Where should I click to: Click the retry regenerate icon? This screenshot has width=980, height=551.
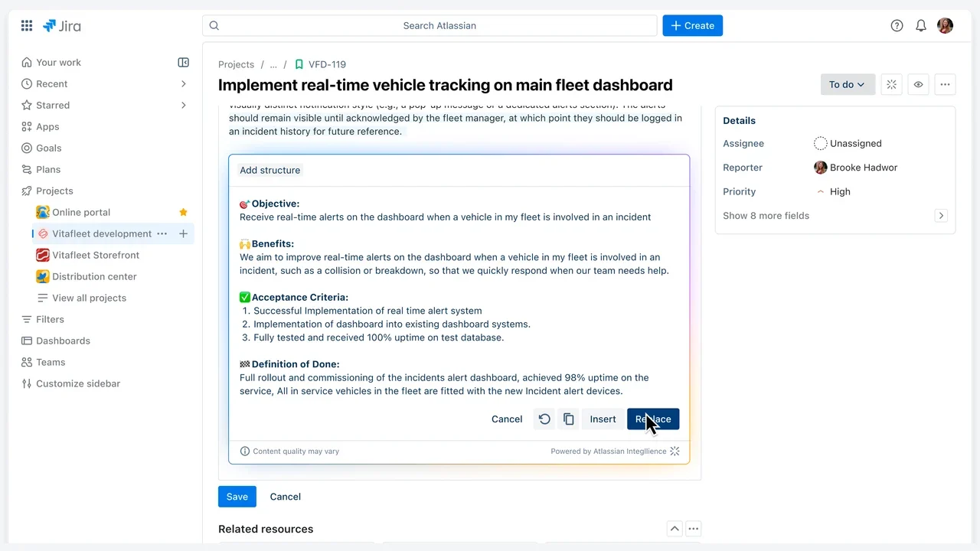(544, 419)
